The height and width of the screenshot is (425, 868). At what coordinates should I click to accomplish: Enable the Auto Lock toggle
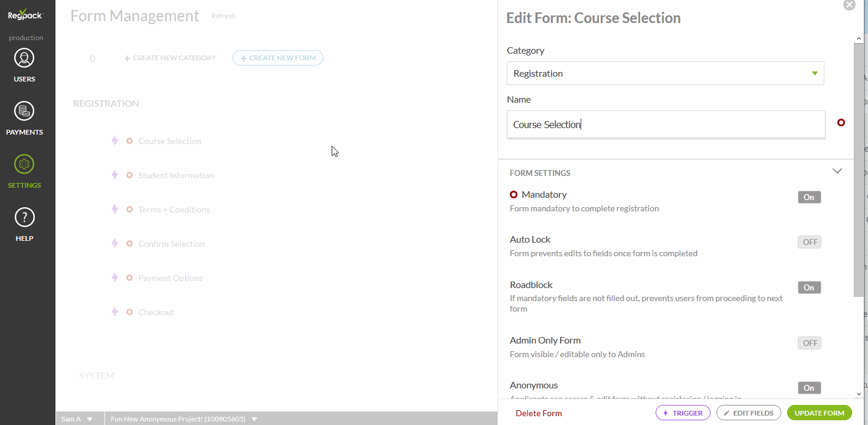[x=809, y=242]
